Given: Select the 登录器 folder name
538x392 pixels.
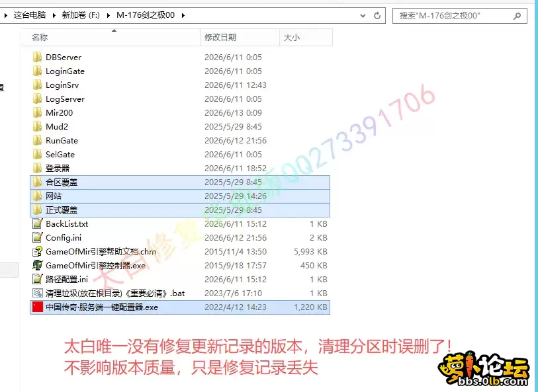Looking at the screenshot, I should coord(58,169).
